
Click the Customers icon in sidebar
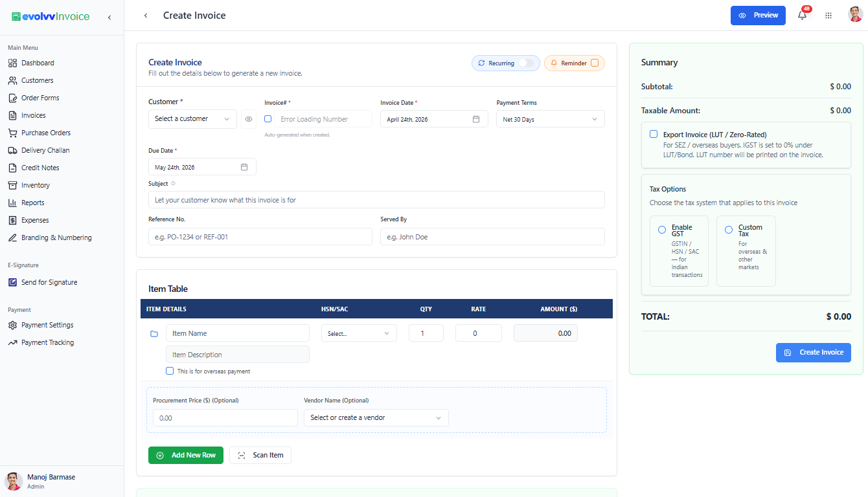(12, 80)
